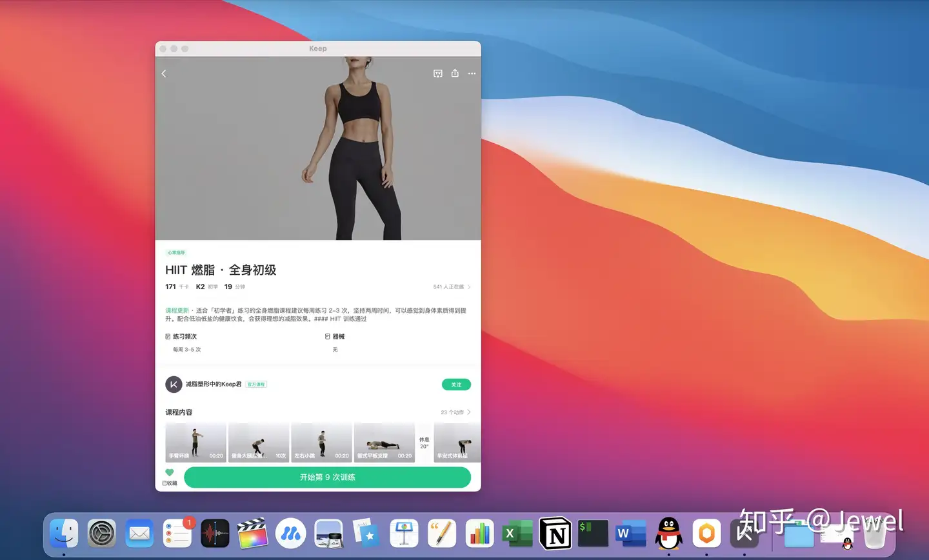Share this HIIT course via share icon

(x=455, y=73)
